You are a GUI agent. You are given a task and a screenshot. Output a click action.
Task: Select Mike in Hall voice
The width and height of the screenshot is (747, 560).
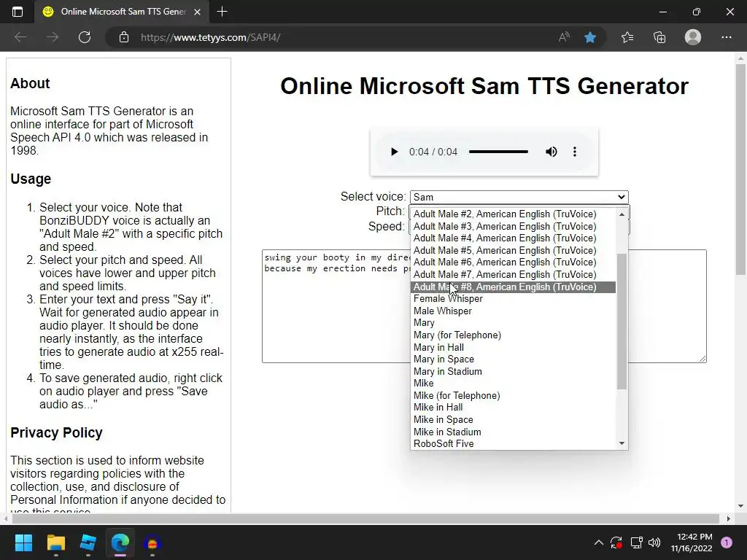click(514, 408)
